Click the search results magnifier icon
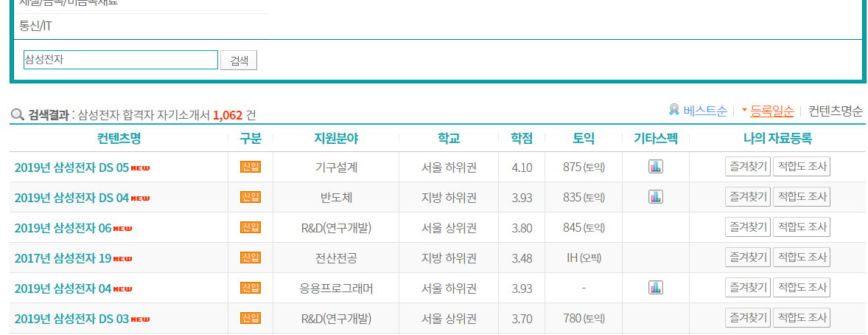 pos(18,115)
